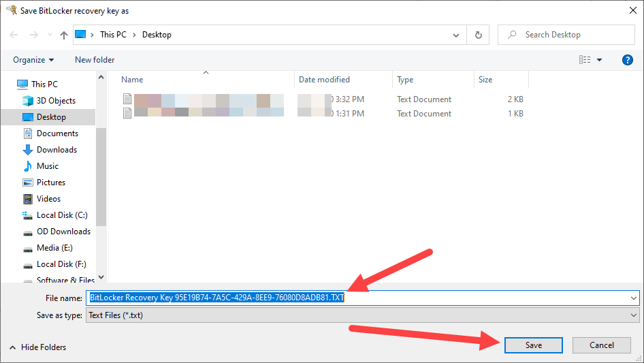Select This PC in navigation pane
Image resolution: width=644 pixels, height=363 pixels.
44,84
